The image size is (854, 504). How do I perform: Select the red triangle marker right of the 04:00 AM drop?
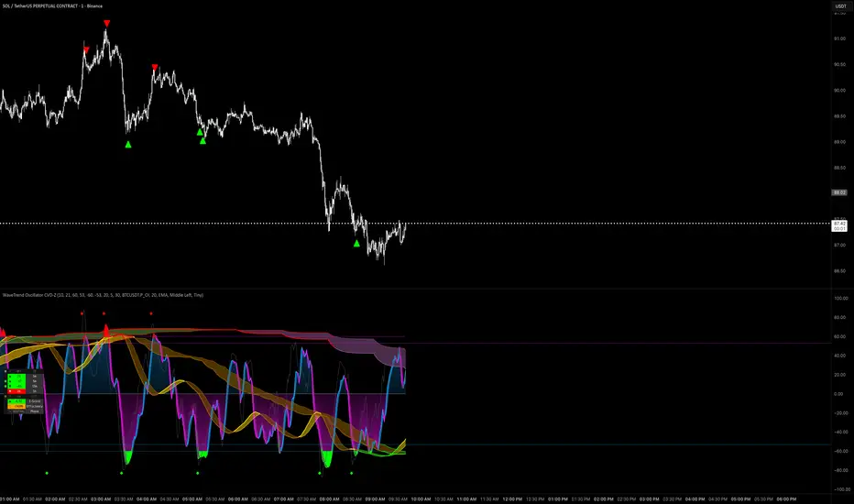(154, 67)
